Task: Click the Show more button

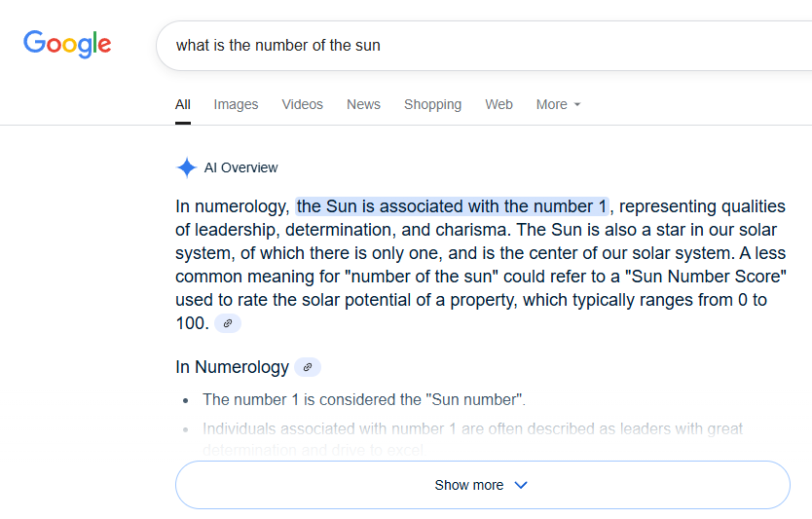Action: click(469, 485)
